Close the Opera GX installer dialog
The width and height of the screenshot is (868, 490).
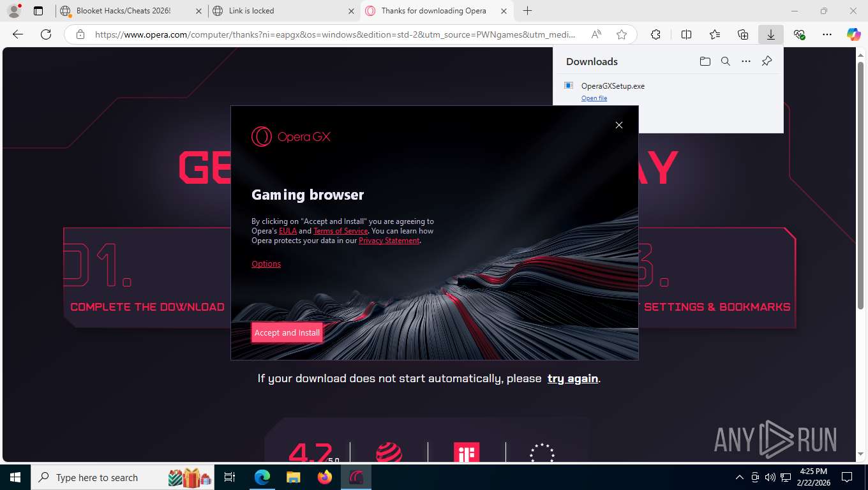point(618,125)
